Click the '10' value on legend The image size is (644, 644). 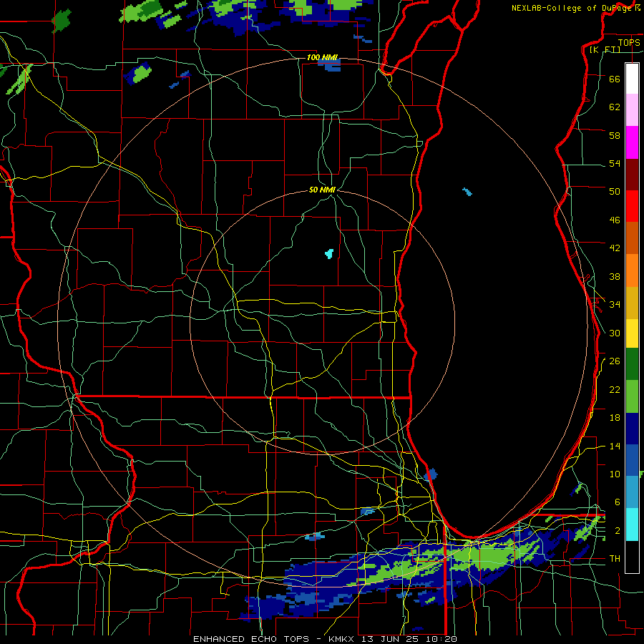pos(615,474)
